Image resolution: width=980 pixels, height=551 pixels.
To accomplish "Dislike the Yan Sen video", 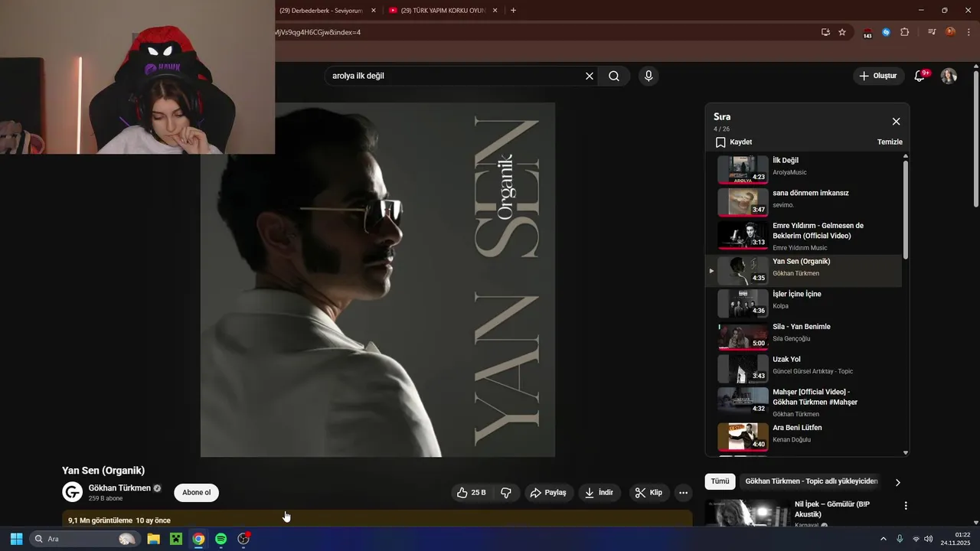I will coord(506,493).
